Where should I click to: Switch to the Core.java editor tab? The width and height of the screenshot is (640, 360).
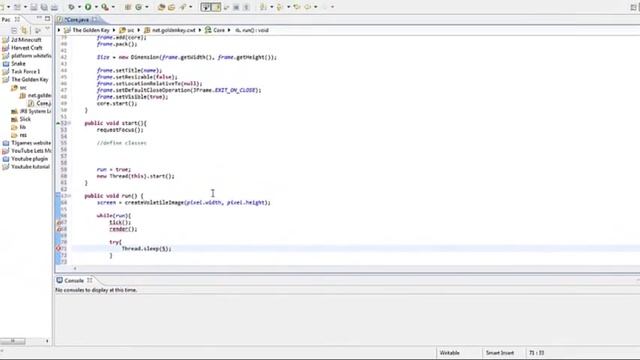[x=77, y=20]
